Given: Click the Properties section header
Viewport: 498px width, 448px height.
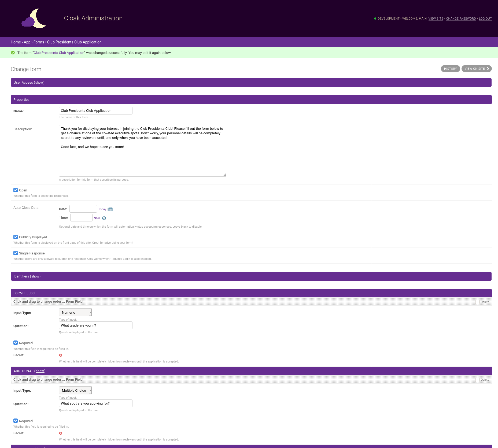Looking at the screenshot, I should 251,99.
